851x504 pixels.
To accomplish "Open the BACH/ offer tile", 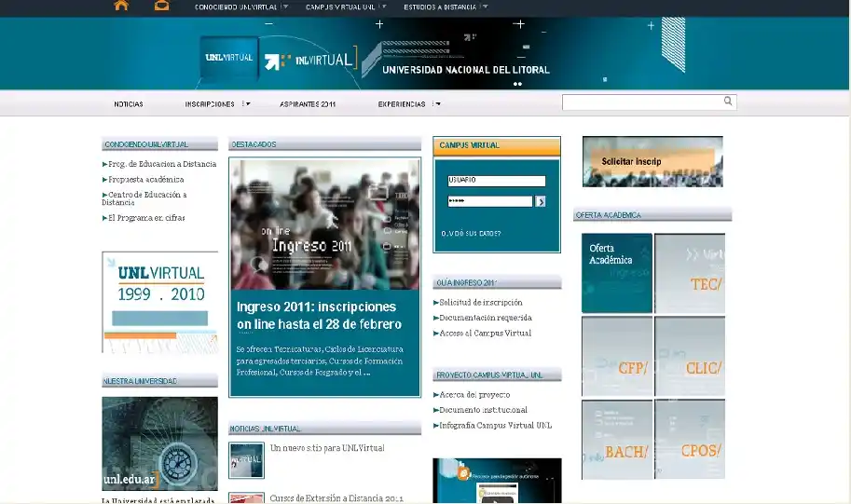I will 616,440.
